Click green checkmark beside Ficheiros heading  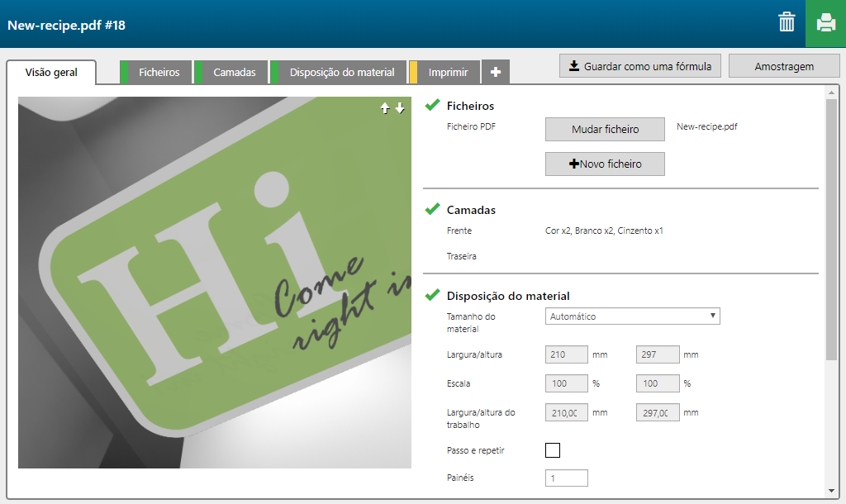pos(432,106)
